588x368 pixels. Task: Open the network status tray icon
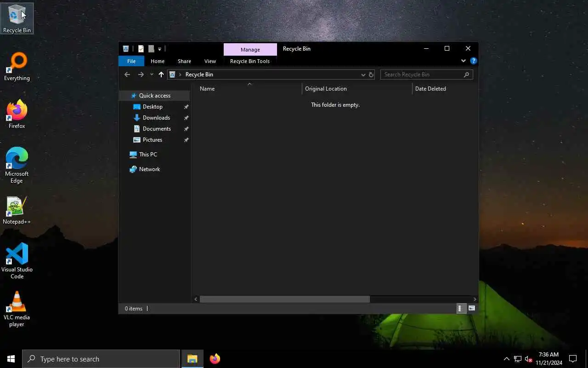coord(518,359)
